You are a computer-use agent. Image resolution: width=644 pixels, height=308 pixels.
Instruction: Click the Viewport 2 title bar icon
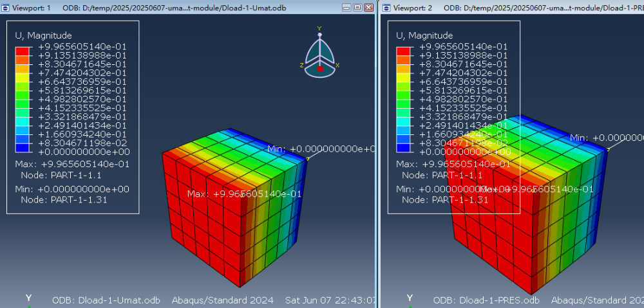(386, 7)
